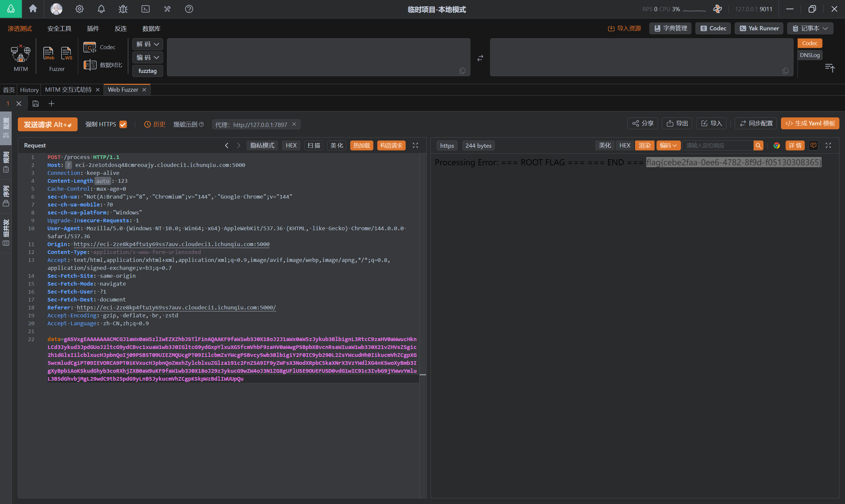The height and width of the screenshot is (504, 845).
Task: Toggle the 渲染 render view button
Action: pyautogui.click(x=645, y=146)
